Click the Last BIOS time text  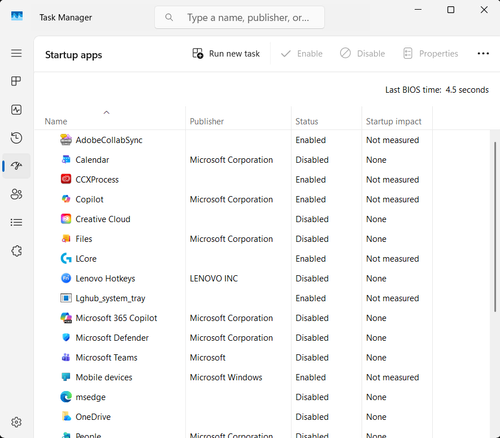click(x=437, y=90)
